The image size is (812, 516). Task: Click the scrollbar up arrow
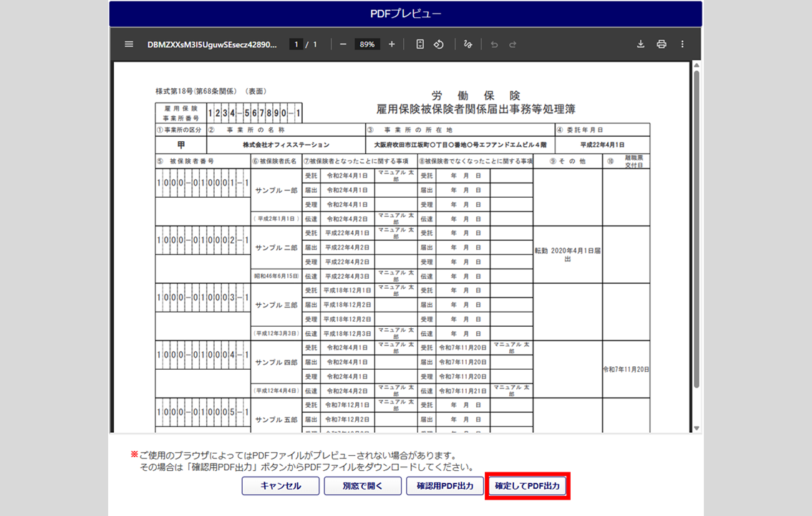(x=696, y=66)
